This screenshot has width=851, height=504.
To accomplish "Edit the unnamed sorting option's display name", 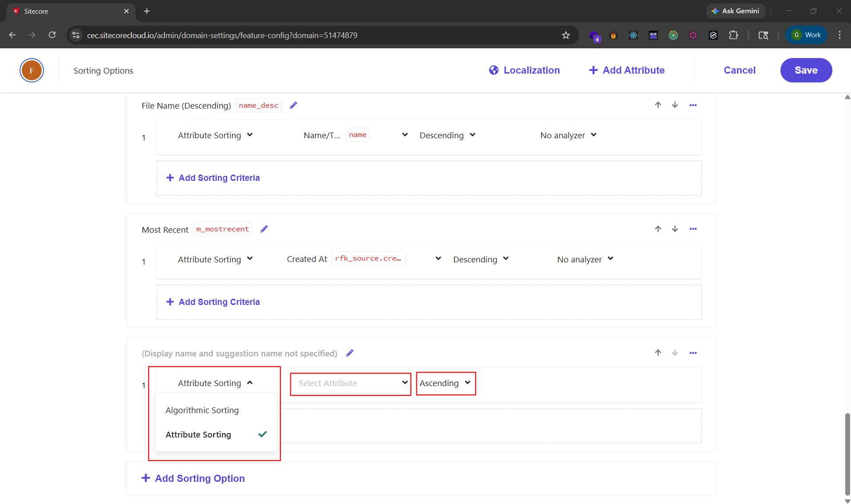I will tap(350, 353).
